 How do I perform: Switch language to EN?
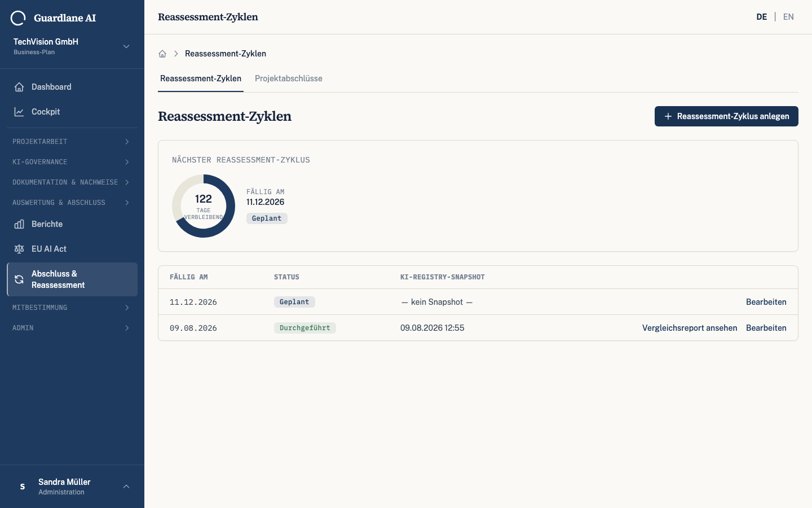click(788, 17)
